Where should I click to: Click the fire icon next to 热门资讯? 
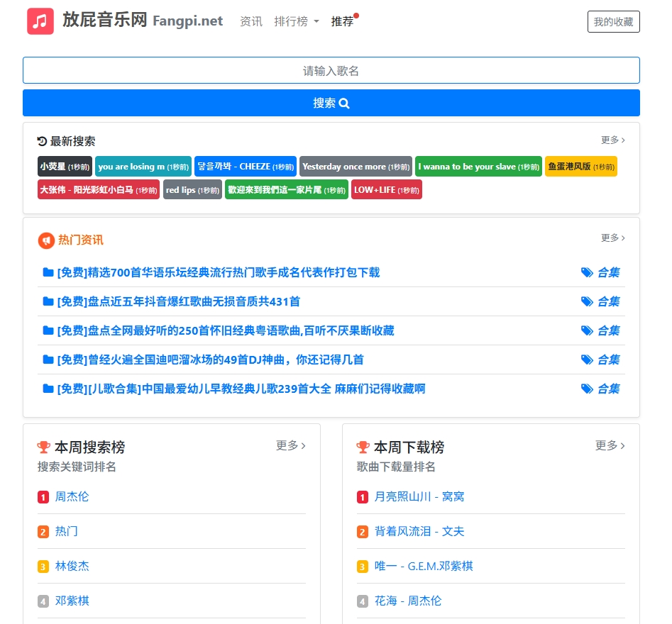tap(45, 240)
